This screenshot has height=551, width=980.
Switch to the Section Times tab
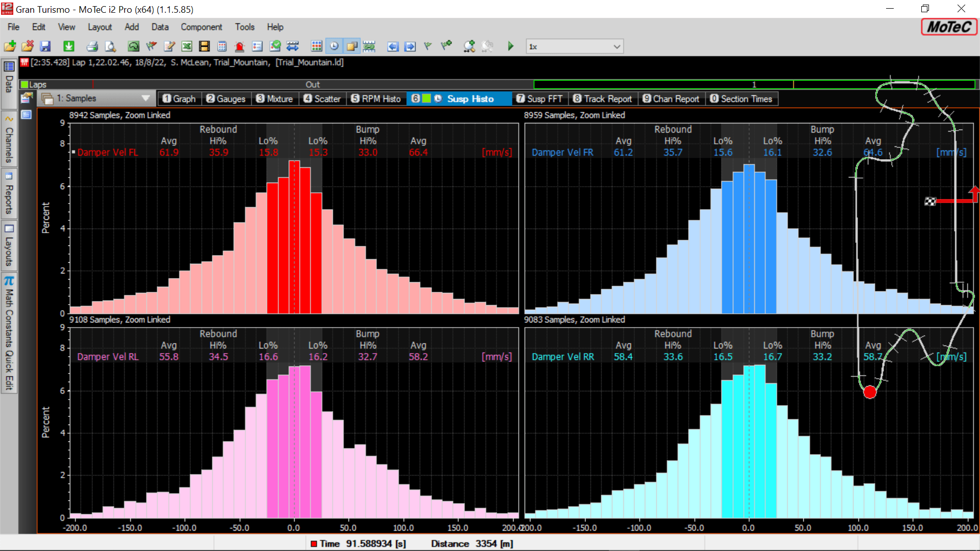click(741, 99)
